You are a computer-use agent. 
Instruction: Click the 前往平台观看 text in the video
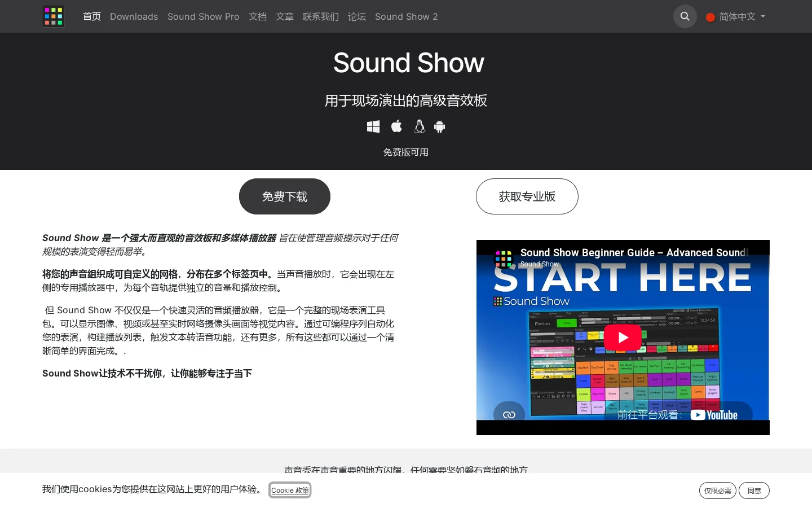(x=650, y=415)
